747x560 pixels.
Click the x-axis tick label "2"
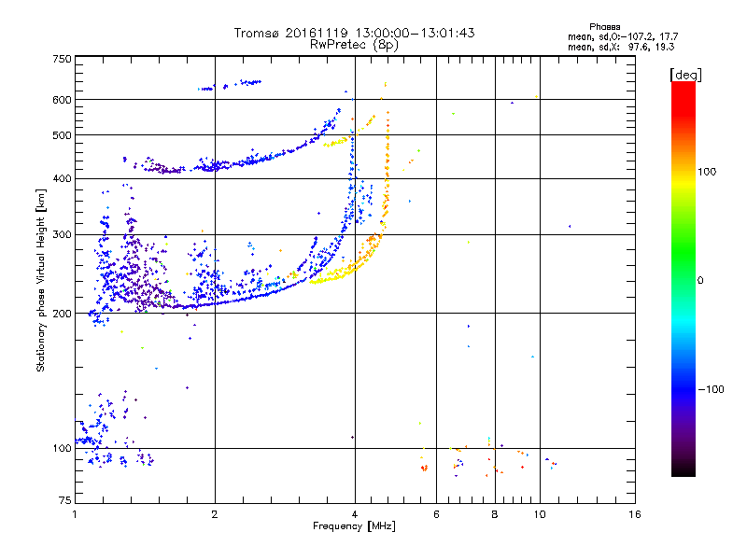(215, 514)
